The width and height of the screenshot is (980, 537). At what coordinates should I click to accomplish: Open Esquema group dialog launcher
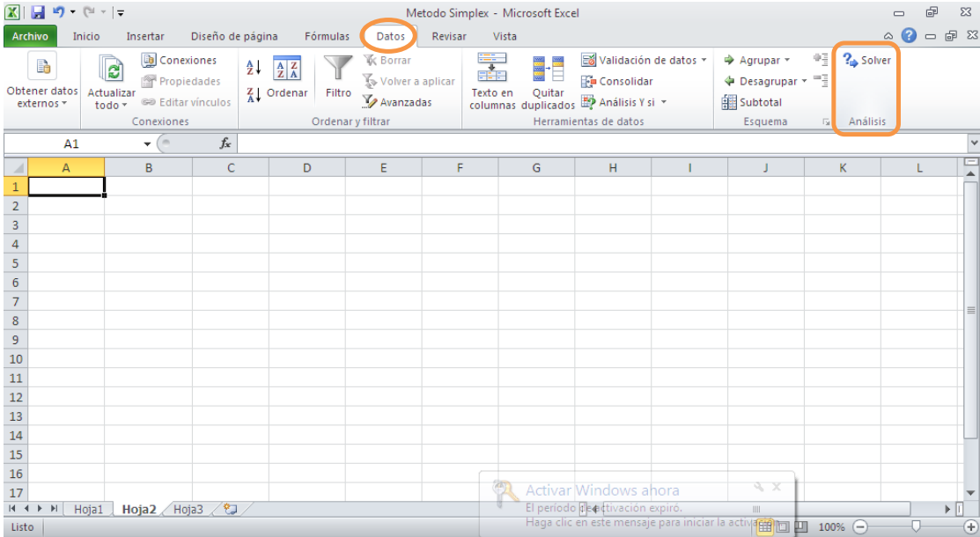(x=826, y=122)
